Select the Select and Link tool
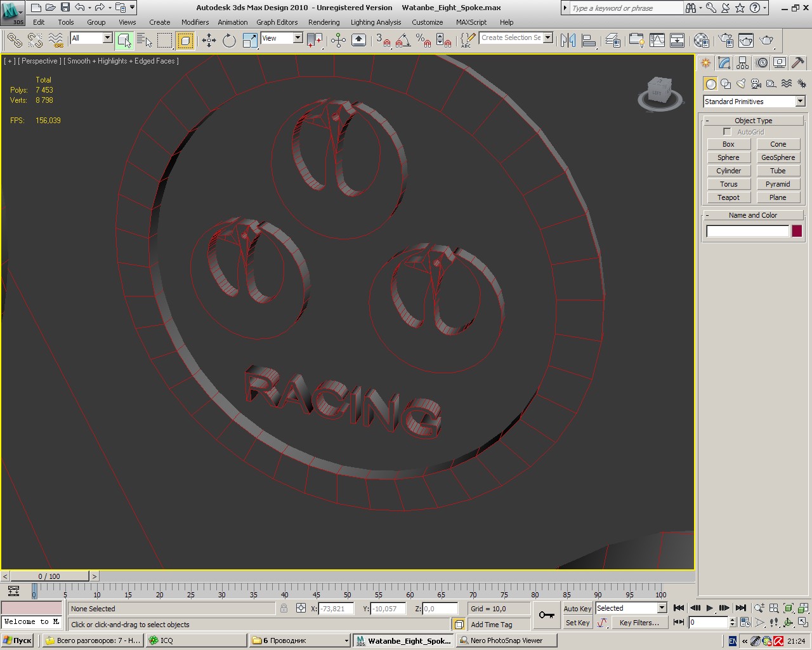The width and height of the screenshot is (812, 650). [14, 41]
